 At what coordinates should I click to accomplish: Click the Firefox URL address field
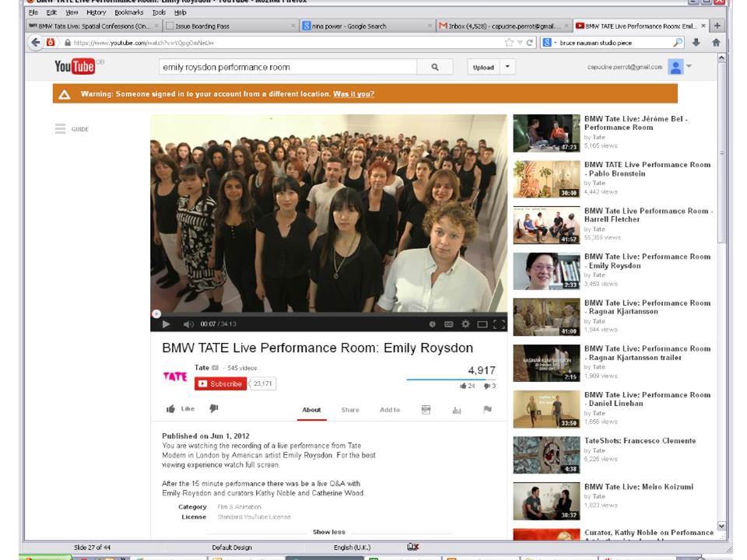click(286, 43)
